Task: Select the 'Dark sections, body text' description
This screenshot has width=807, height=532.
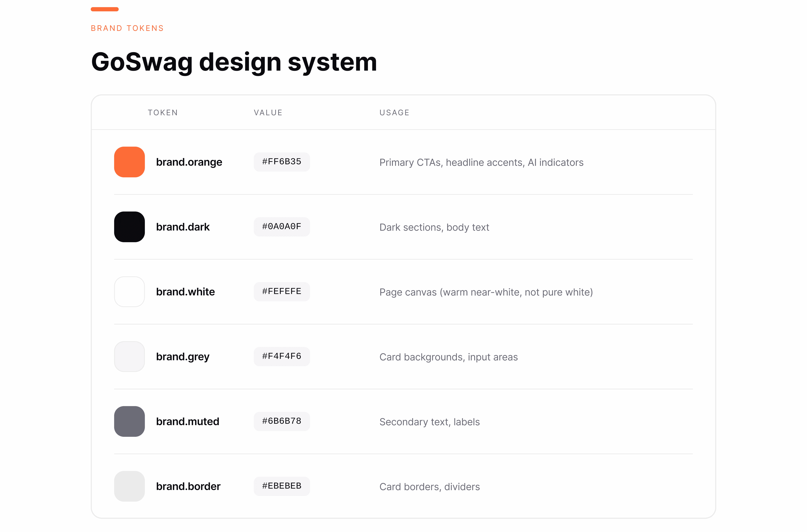Action: click(434, 227)
